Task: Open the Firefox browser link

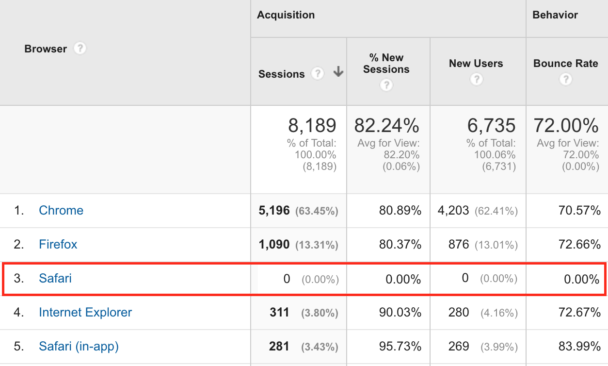Action: point(58,244)
